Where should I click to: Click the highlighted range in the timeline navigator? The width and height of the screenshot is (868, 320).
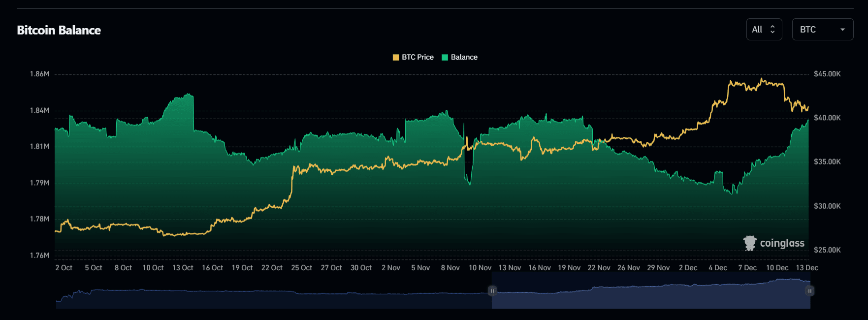[x=650, y=295]
